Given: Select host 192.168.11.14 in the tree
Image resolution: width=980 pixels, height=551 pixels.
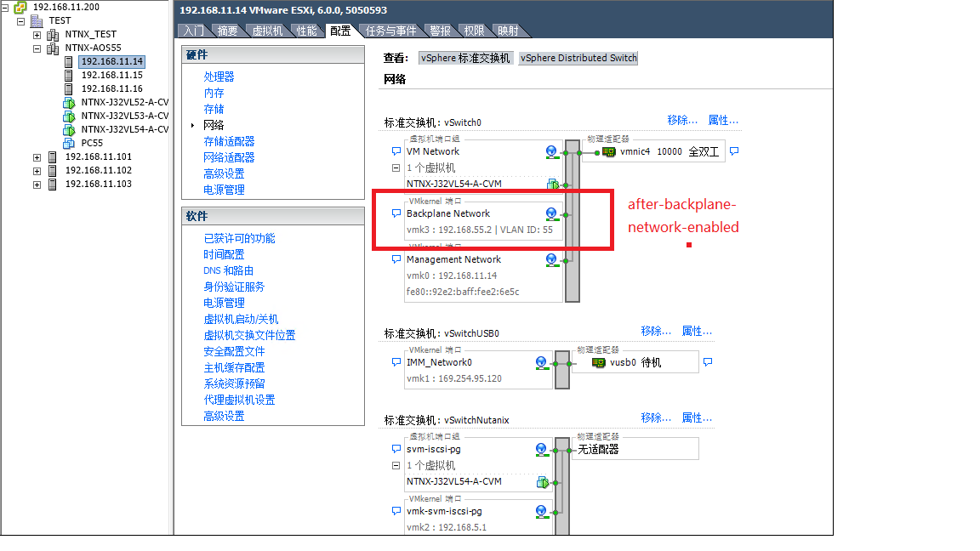Looking at the screenshot, I should 112,61.
